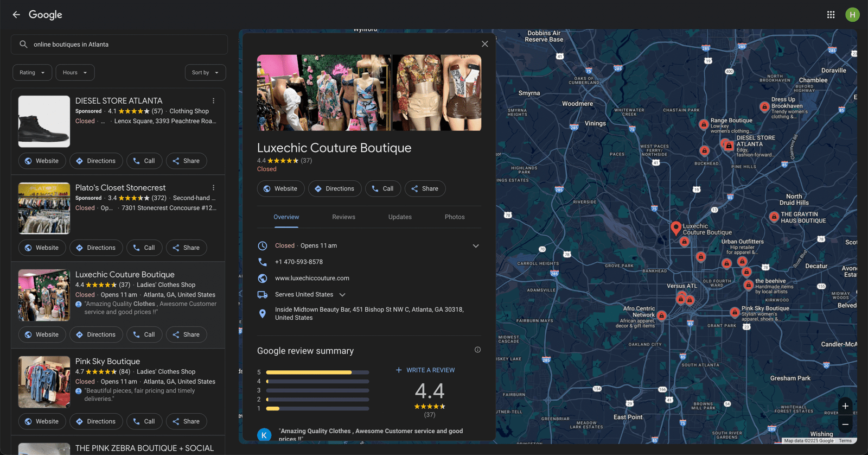Open the Rating filter dropdown
The image size is (868, 455).
click(33, 73)
